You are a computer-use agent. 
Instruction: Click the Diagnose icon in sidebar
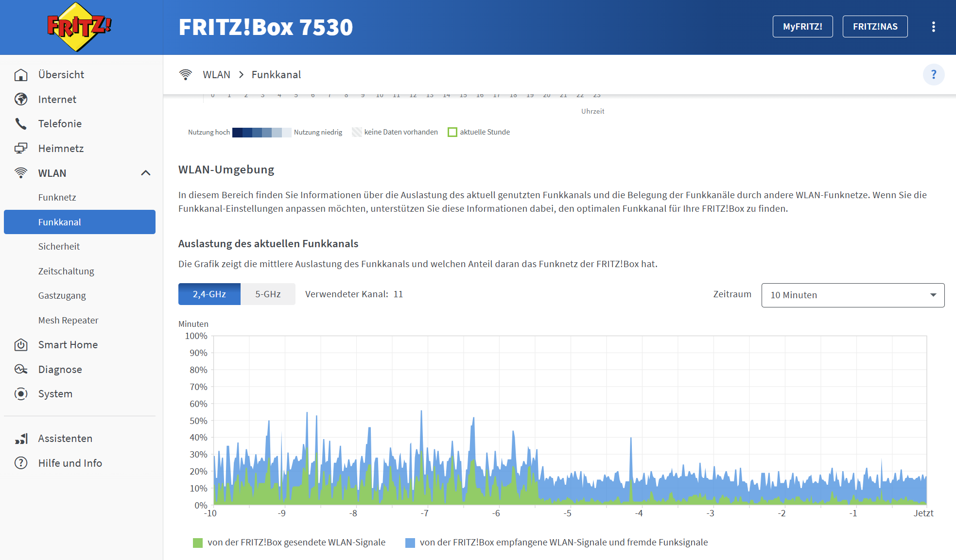point(21,370)
